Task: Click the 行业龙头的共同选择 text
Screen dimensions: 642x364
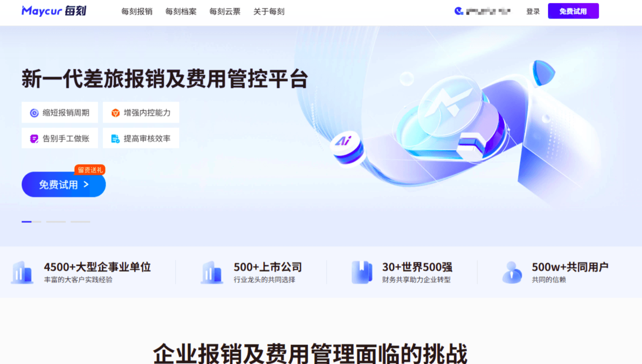Action: coord(265,280)
